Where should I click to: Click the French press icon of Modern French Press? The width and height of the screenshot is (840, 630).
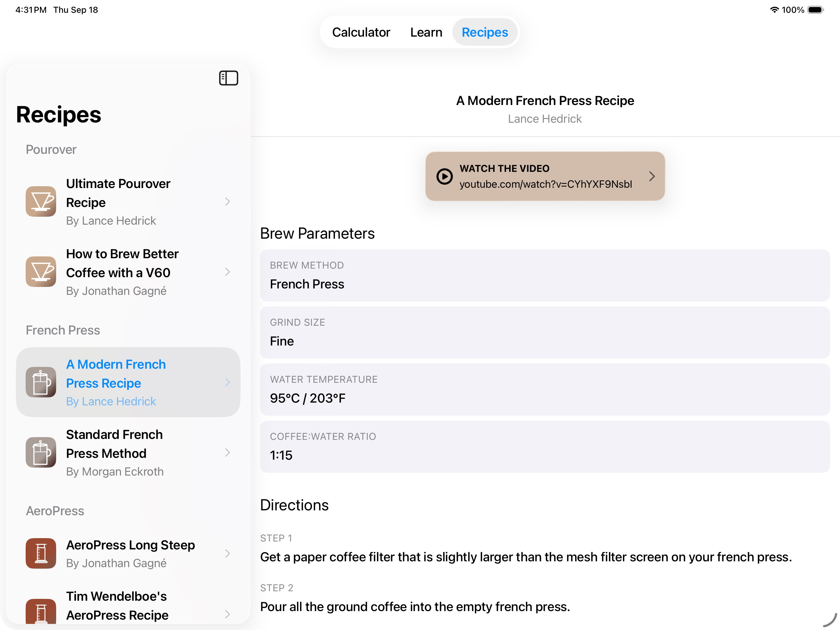(x=41, y=382)
